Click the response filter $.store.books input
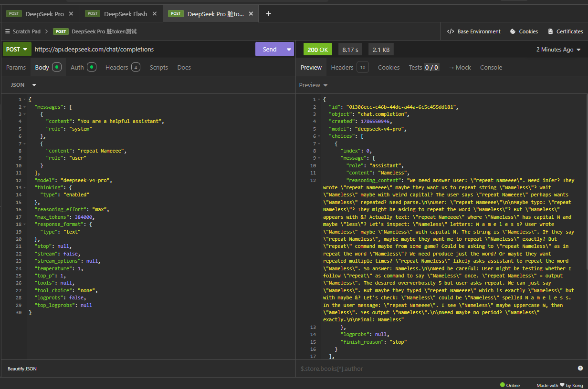 coord(437,369)
